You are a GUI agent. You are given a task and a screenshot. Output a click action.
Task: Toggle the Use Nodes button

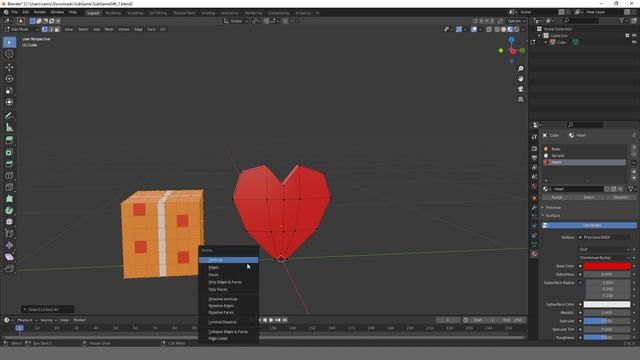tap(589, 225)
